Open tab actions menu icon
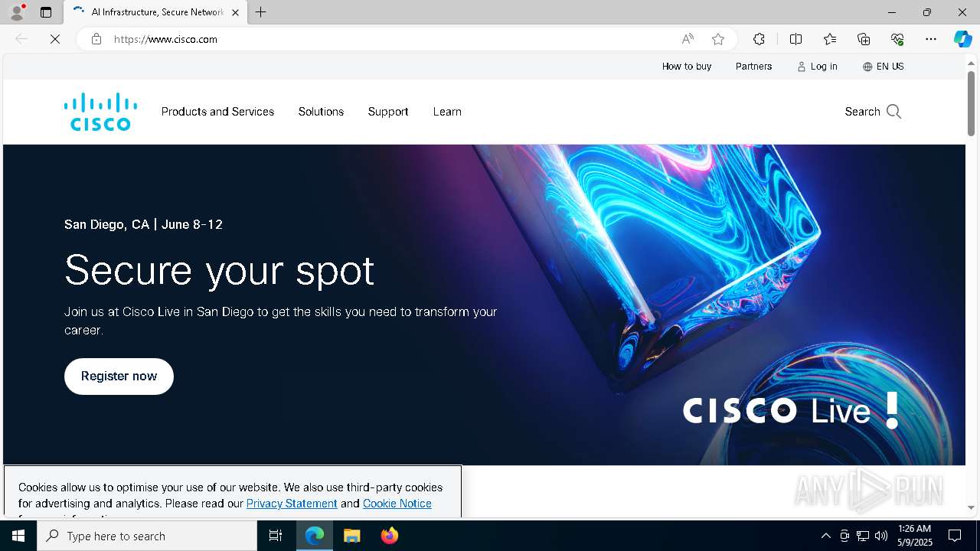This screenshot has width=980, height=551. 46,12
